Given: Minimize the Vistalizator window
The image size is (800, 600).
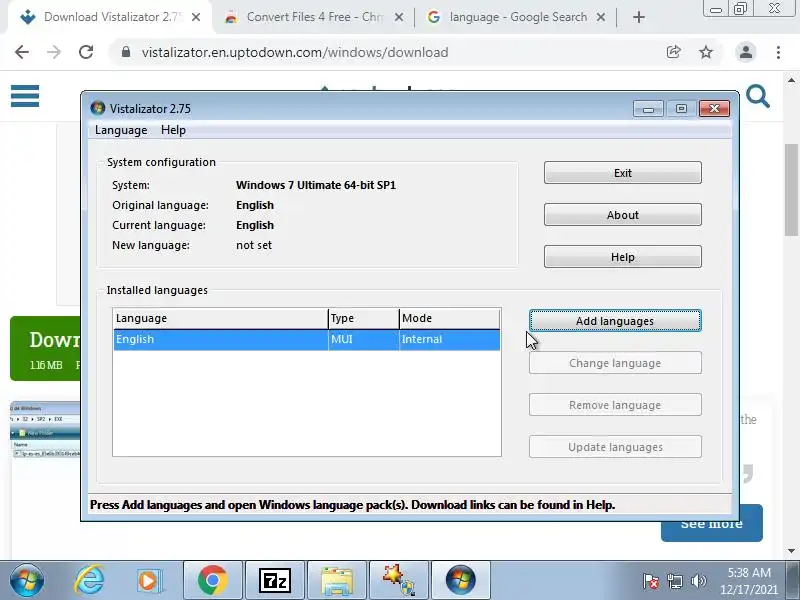Looking at the screenshot, I should (x=648, y=109).
